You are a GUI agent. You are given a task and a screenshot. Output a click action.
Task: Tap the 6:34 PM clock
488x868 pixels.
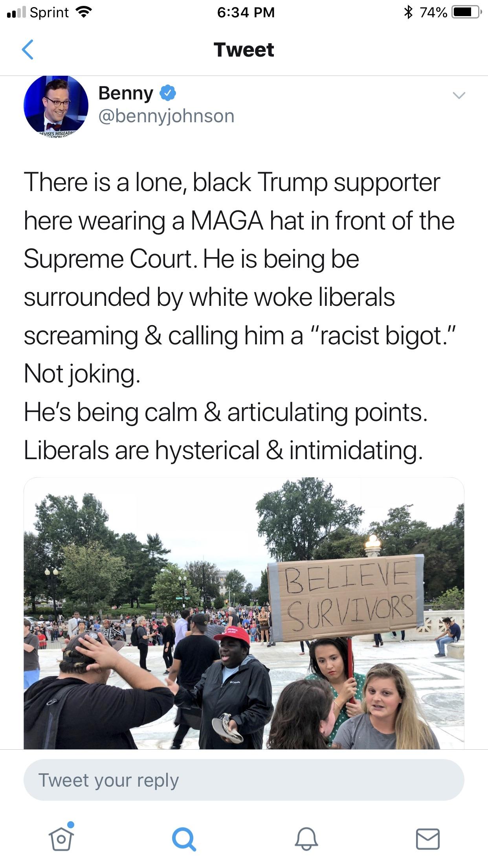246,12
